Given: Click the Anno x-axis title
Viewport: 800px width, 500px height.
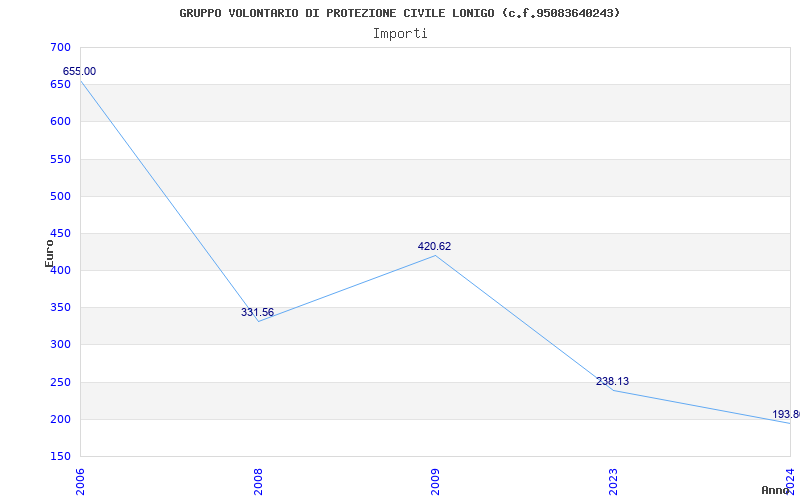Looking at the screenshot, I should point(775,490).
